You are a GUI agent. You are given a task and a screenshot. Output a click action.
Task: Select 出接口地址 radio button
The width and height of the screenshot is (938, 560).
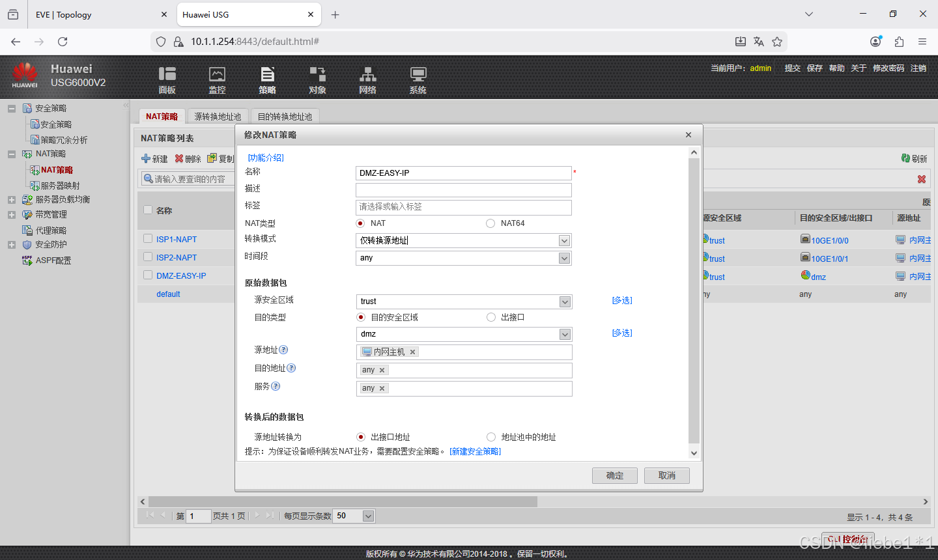click(x=361, y=437)
